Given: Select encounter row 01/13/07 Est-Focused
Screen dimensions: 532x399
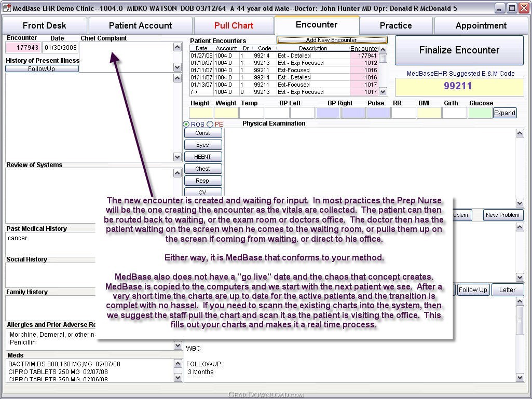Looking at the screenshot, I should click(x=284, y=85).
